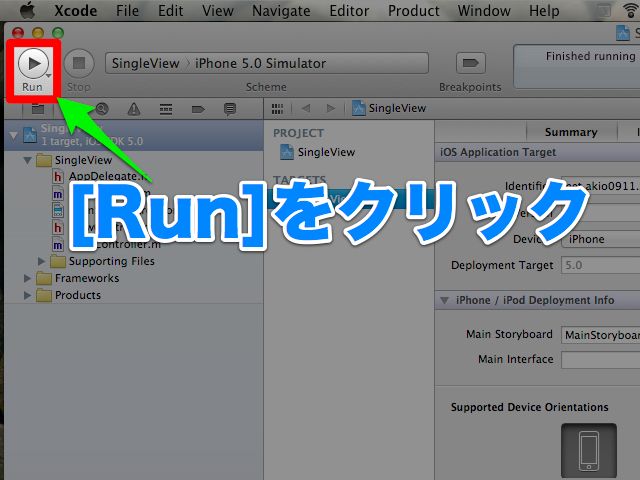The image size is (640, 480).
Task: Click the window's document proxy icon
Action: (x=622, y=33)
